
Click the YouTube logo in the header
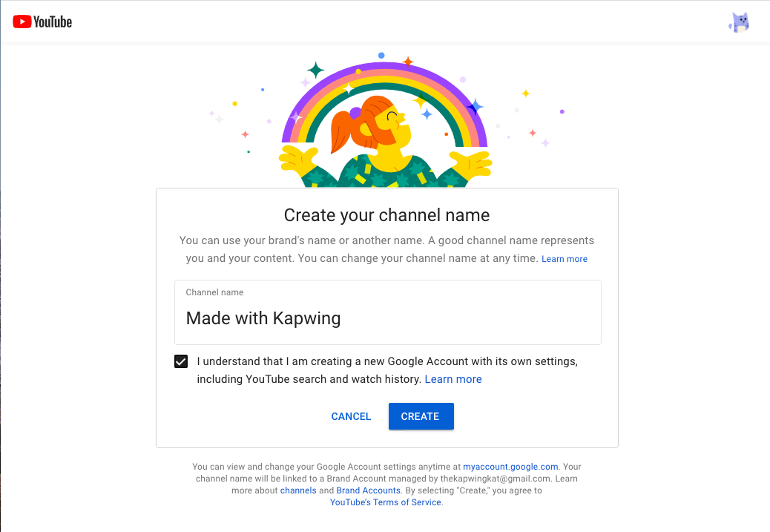coord(42,22)
